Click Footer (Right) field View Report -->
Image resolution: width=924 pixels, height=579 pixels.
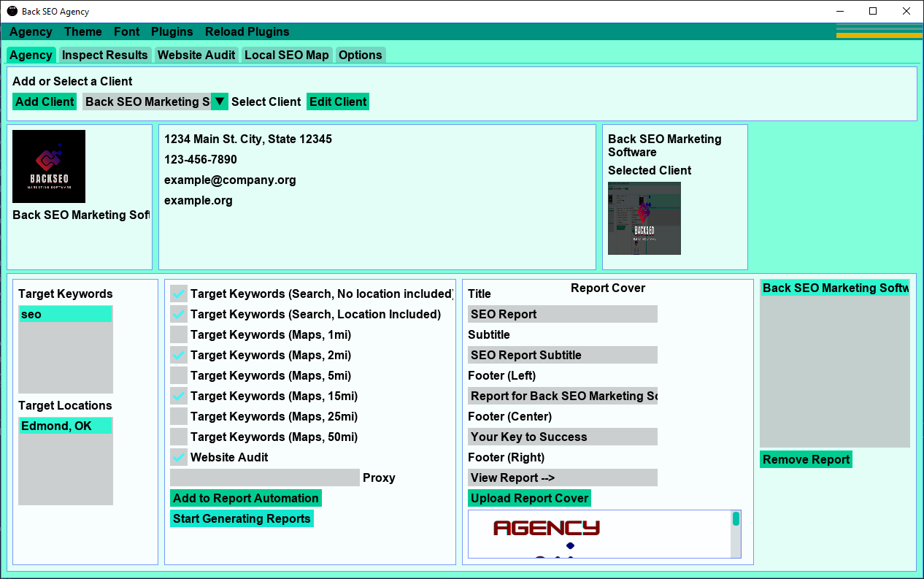coord(563,478)
